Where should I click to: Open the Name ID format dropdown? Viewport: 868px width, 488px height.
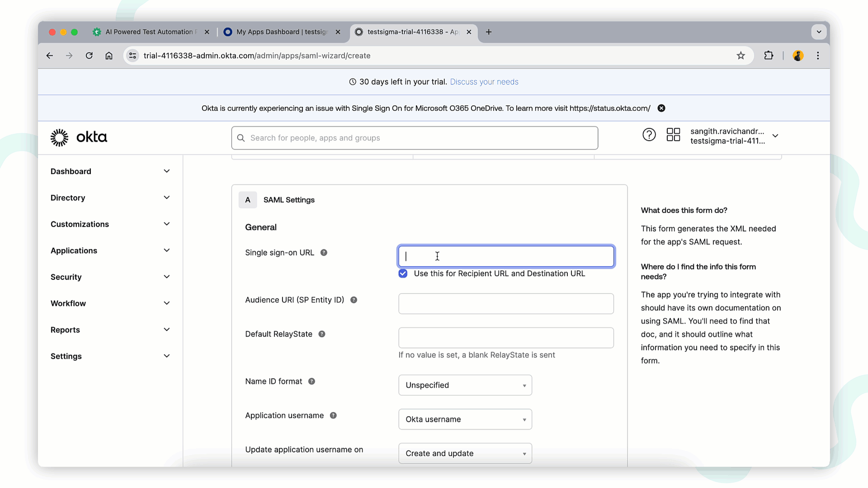(465, 385)
